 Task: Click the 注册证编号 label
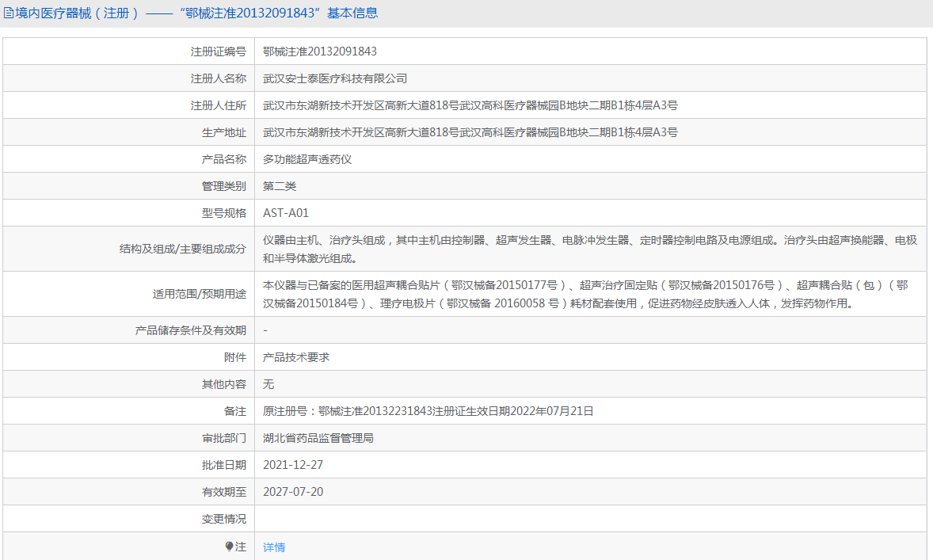click(x=219, y=51)
